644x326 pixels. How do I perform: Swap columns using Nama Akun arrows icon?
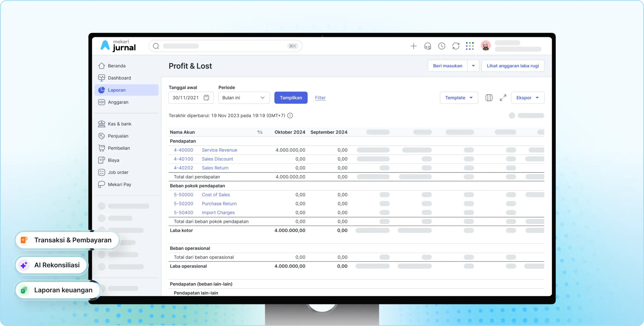pyautogui.click(x=260, y=132)
